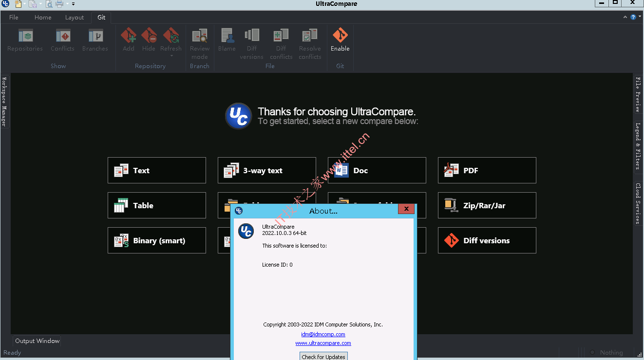
Task: Open Review mode in Branch group
Action: (x=200, y=36)
